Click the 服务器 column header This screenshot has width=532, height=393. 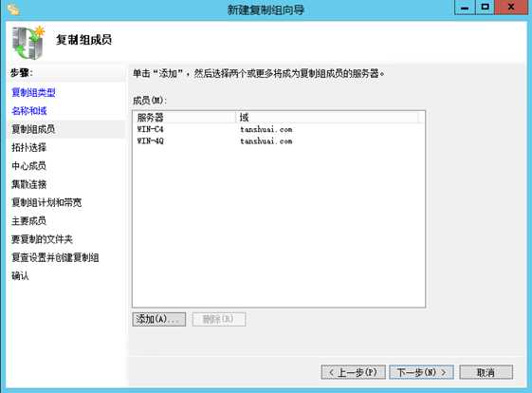tap(185, 118)
